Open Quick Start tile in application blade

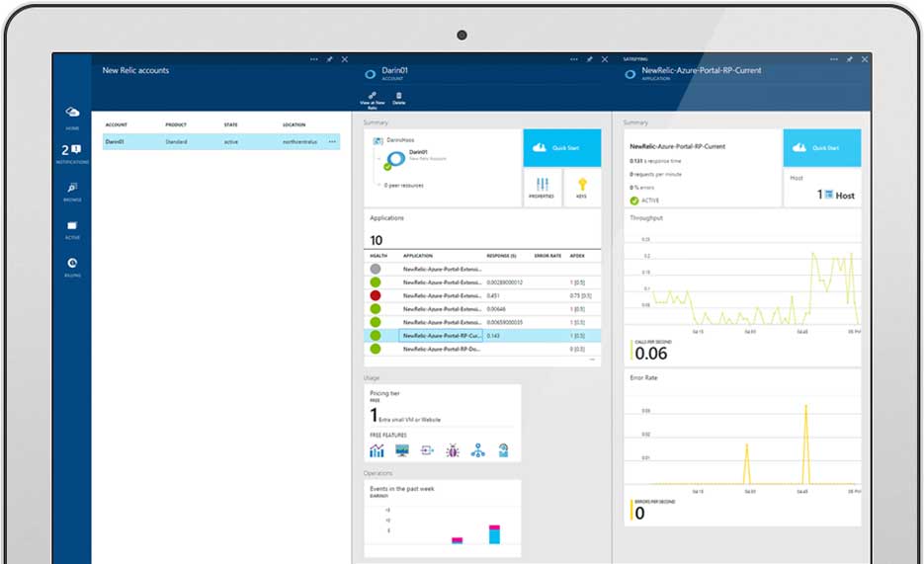[822, 148]
